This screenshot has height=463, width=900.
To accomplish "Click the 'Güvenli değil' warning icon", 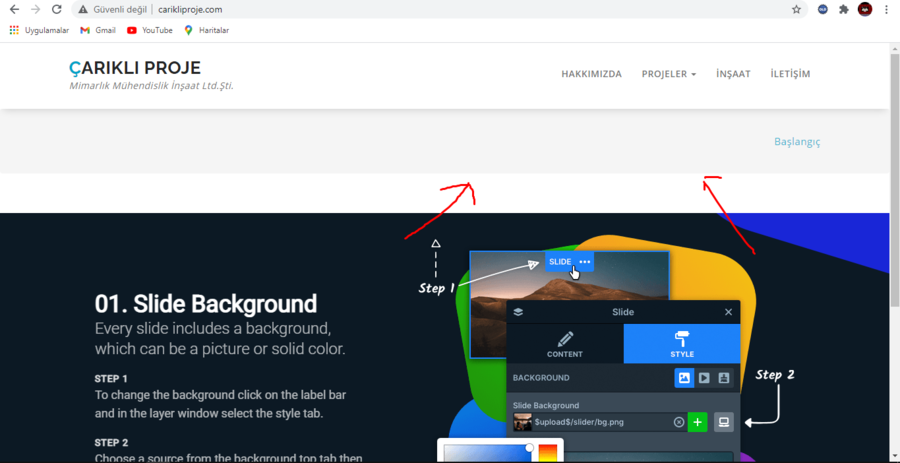I will (83, 9).
